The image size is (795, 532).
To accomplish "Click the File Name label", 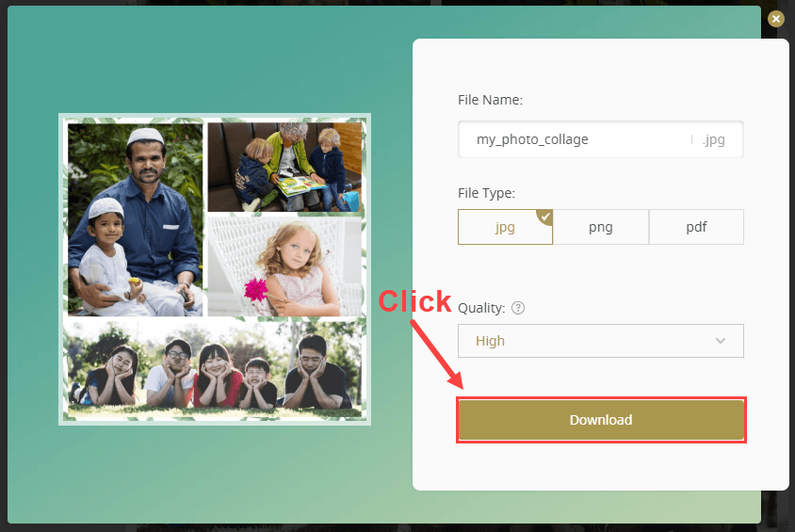I will point(490,100).
